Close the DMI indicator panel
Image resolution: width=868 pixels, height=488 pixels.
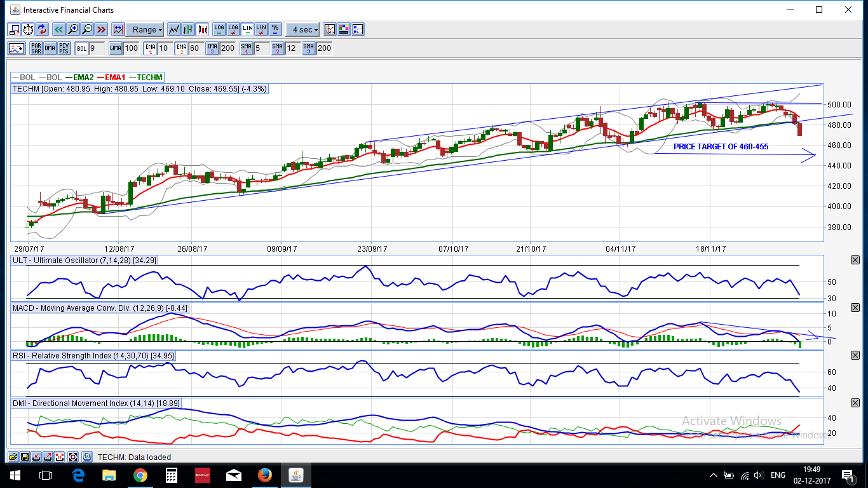tap(855, 403)
